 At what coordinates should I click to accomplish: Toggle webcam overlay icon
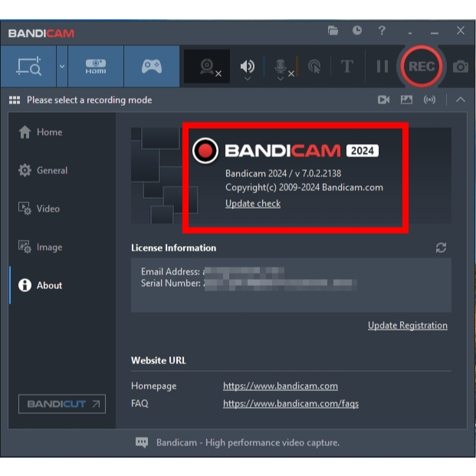(207, 66)
